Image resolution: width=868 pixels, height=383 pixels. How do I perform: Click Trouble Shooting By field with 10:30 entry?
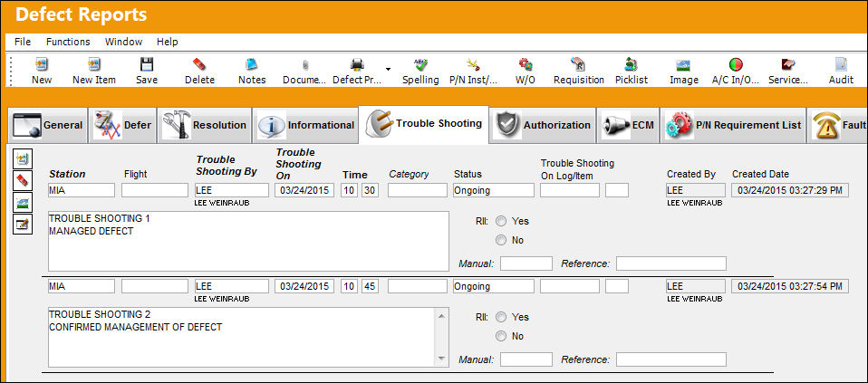[231, 190]
